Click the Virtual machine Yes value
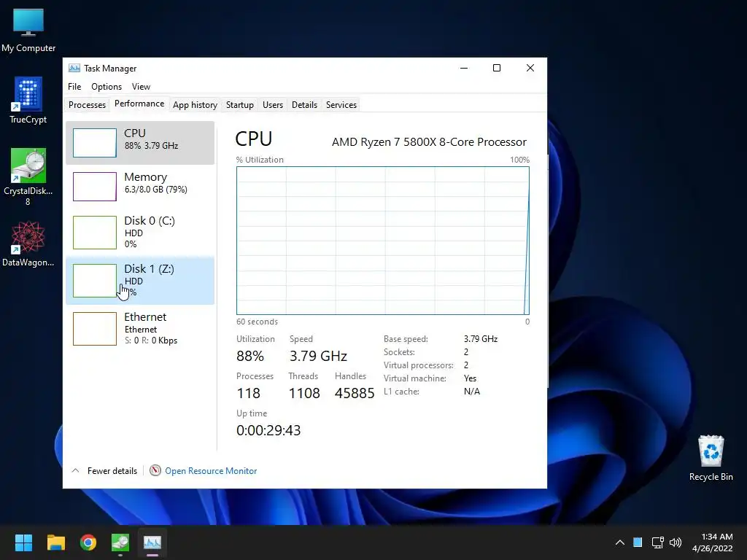The width and height of the screenshot is (747, 560). [x=470, y=378]
